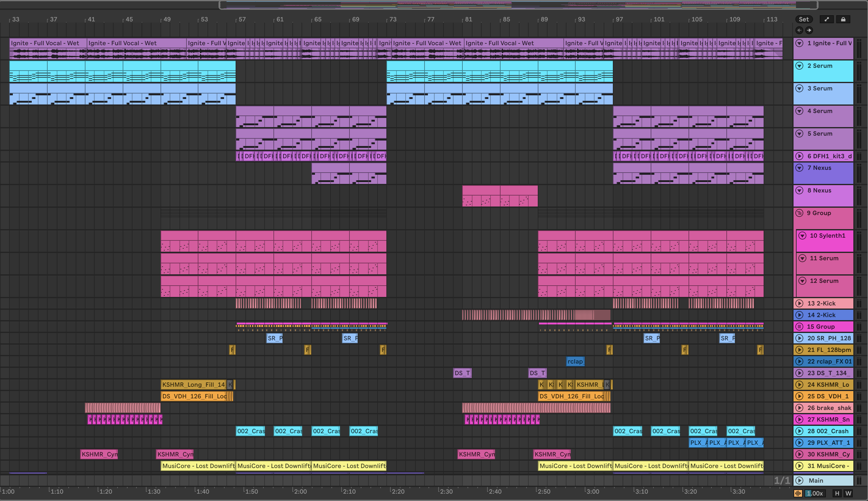Unfold track 31 MusiCore
This screenshot has height=501, width=868.
coord(800,466)
